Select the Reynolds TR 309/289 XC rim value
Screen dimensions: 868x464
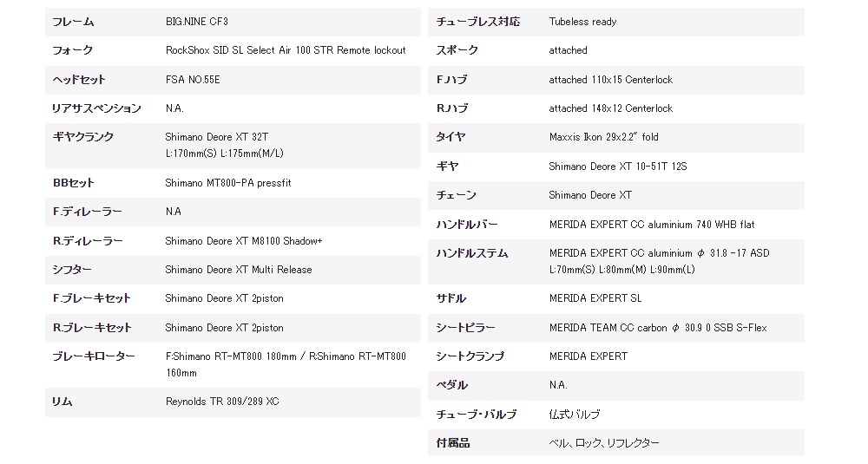pos(222,402)
